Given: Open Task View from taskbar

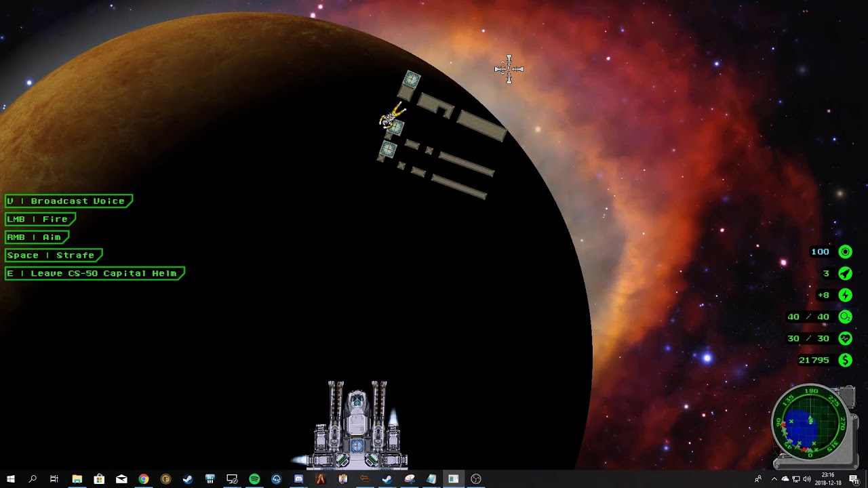Looking at the screenshot, I should pyautogui.click(x=54, y=479).
